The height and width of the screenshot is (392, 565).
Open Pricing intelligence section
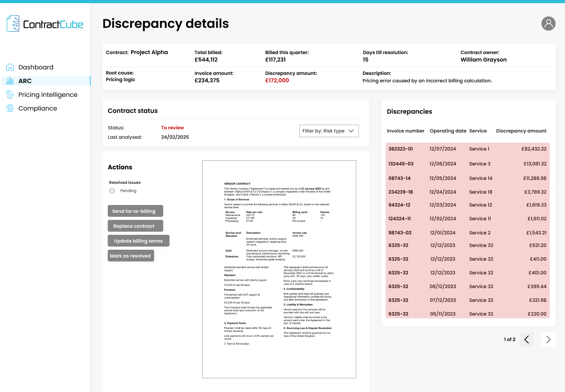pyautogui.click(x=48, y=94)
